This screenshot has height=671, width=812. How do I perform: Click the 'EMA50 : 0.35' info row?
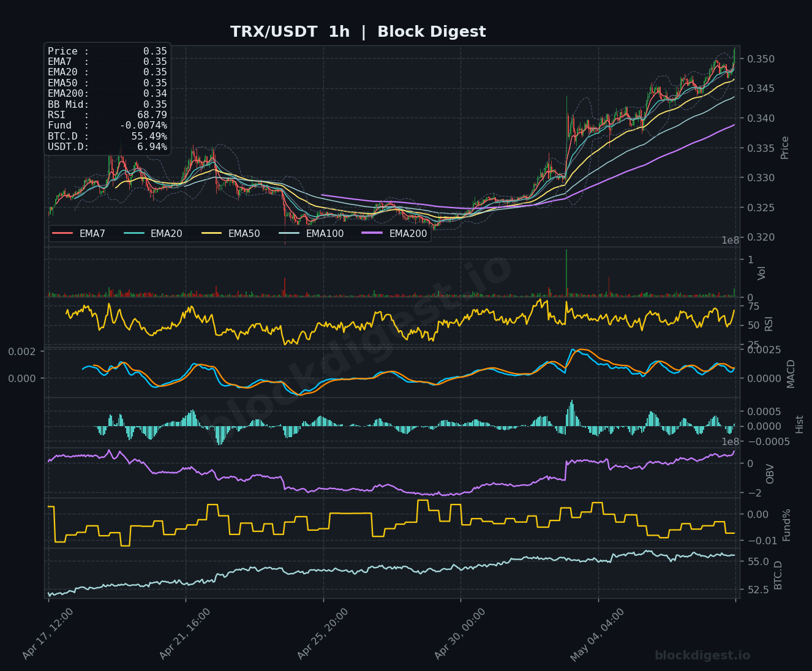pos(107,83)
